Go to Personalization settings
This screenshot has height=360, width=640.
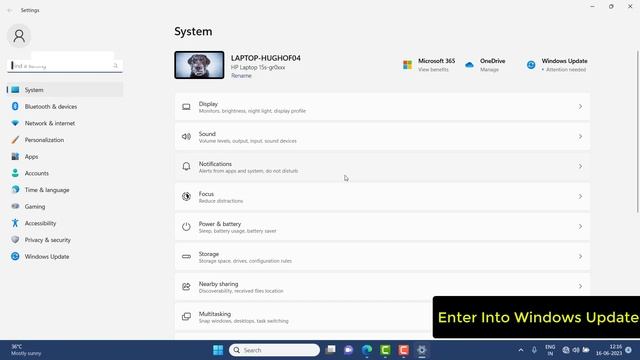[65, 140]
